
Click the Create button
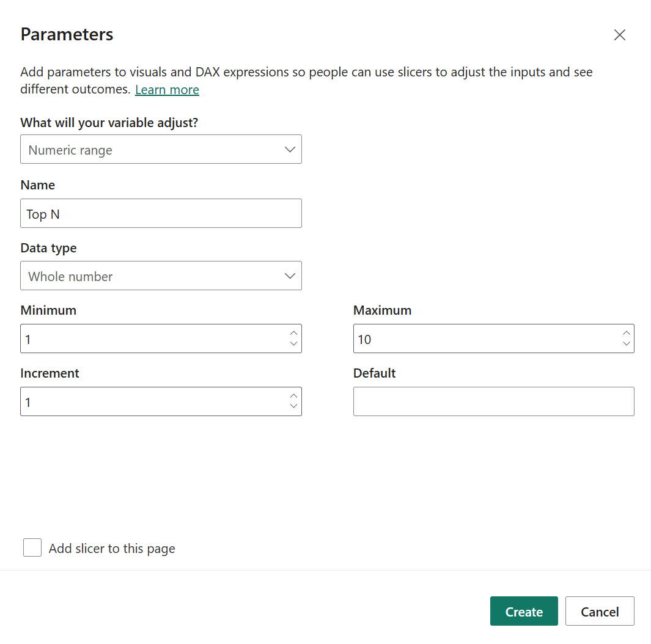(x=524, y=611)
